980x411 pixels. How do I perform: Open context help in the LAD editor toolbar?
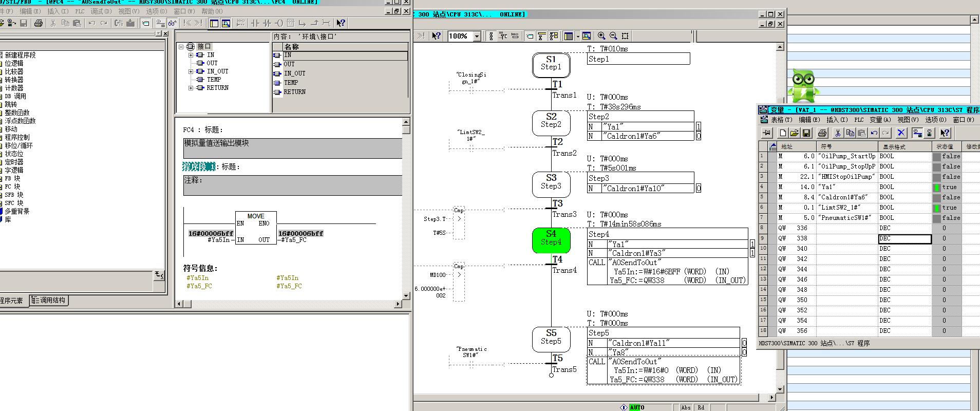[341, 23]
